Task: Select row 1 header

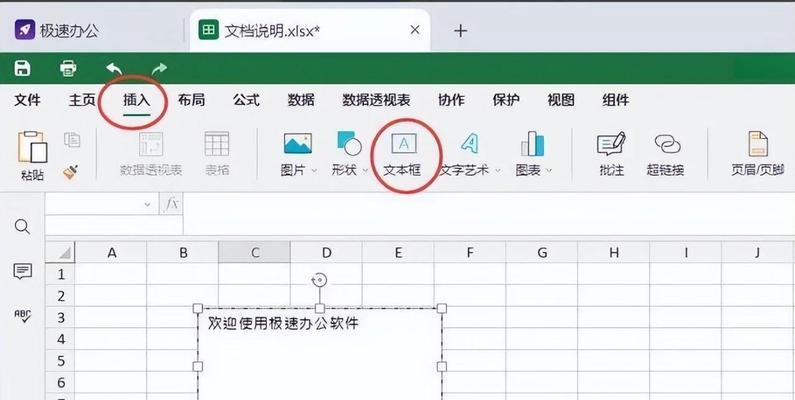Action: pos(60,274)
